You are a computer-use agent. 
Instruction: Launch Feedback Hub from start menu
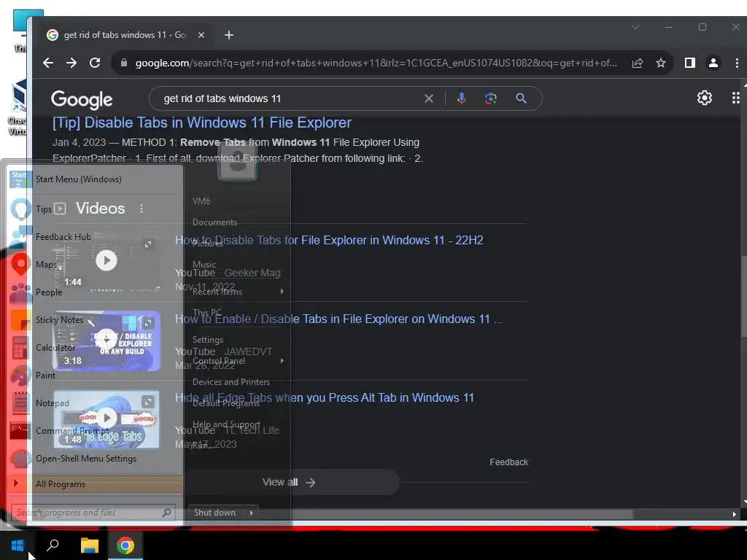[96, 237]
